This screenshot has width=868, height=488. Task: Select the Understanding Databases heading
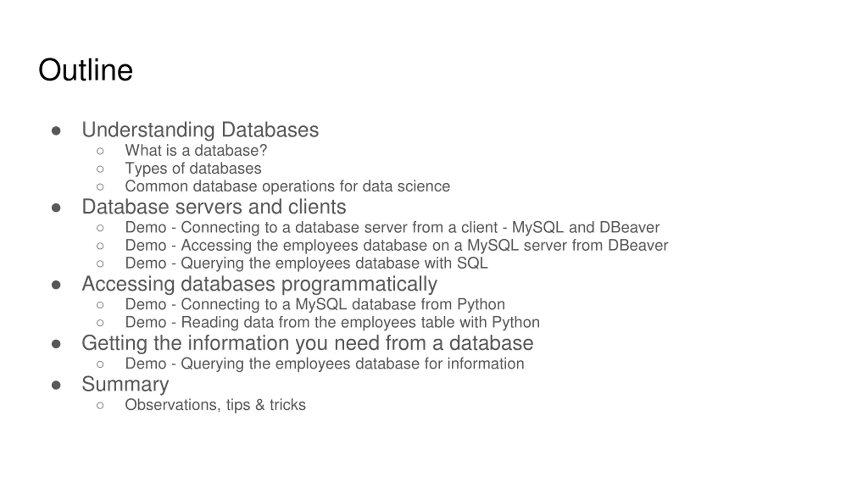[x=200, y=130]
